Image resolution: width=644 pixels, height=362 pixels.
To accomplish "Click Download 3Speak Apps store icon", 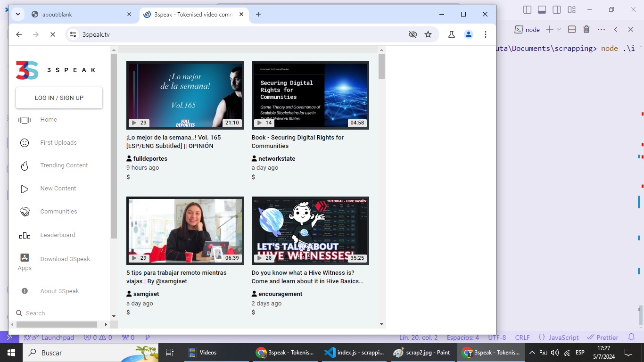I will pyautogui.click(x=25, y=258).
